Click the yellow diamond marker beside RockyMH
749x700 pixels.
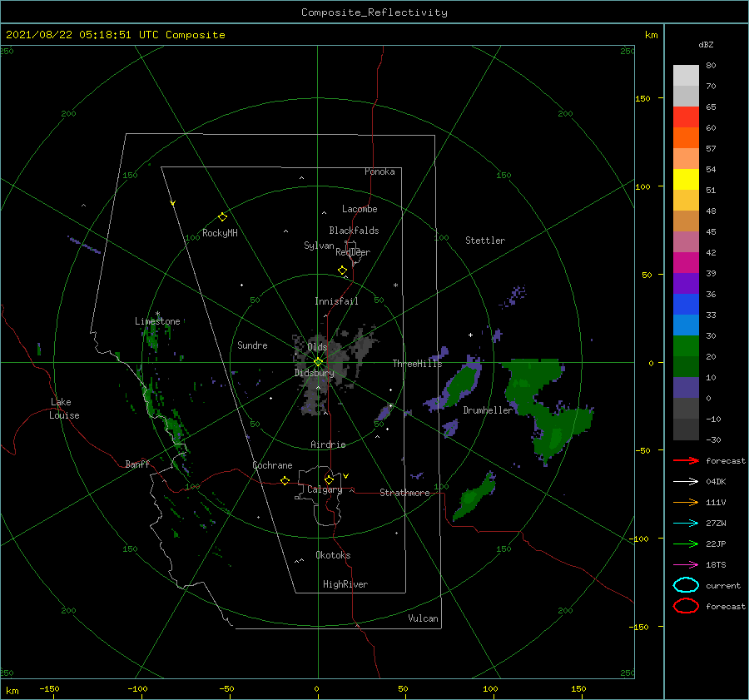[222, 217]
